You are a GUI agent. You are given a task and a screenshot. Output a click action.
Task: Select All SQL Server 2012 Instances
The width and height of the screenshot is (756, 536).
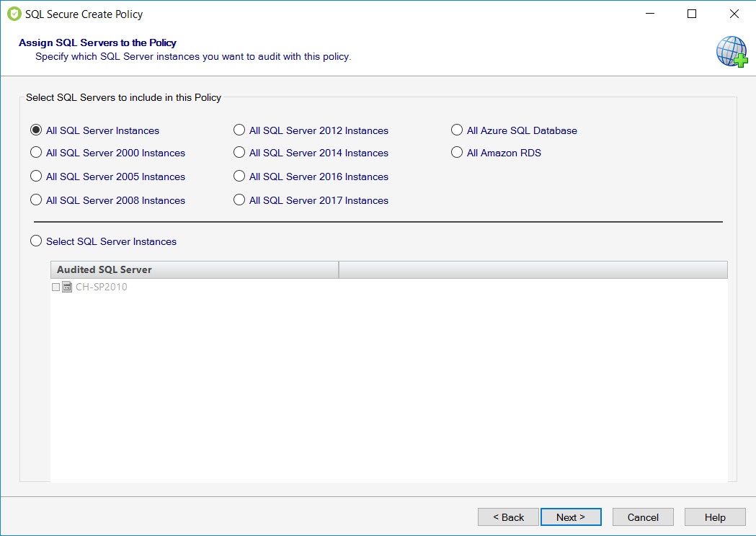[239, 130]
